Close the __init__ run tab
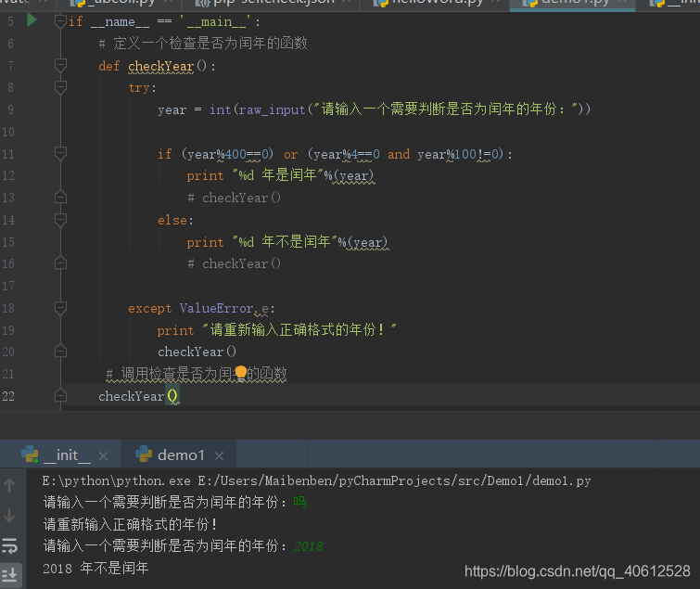The height and width of the screenshot is (589, 700). [x=103, y=456]
